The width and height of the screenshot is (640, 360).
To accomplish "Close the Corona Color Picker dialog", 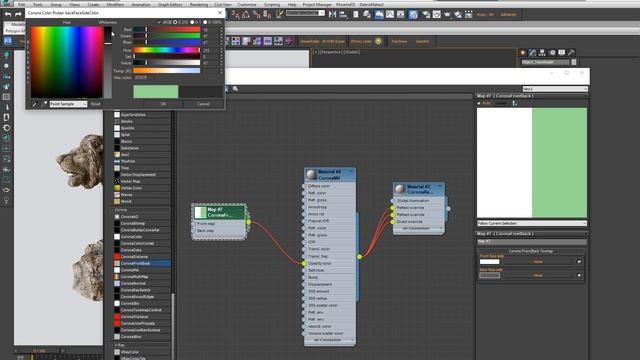I will click(220, 13).
